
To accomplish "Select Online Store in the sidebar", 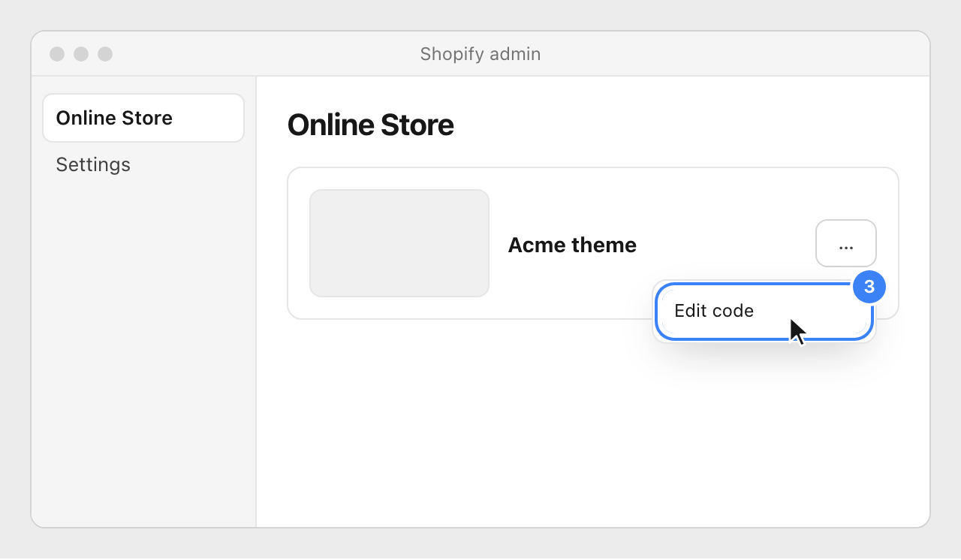I will click(143, 118).
